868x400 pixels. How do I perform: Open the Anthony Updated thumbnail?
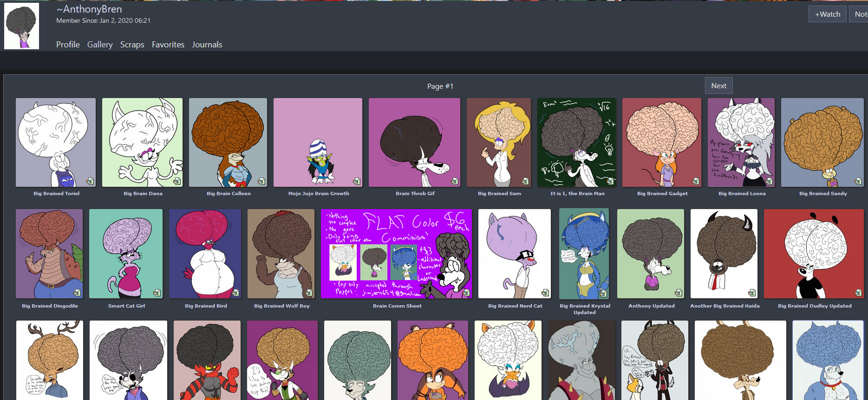(651, 254)
